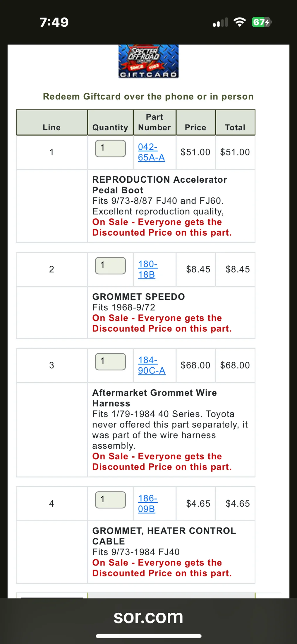Tap the GROMMET SPEEDO description title
Screen dimensions: 297x644
tap(138, 297)
